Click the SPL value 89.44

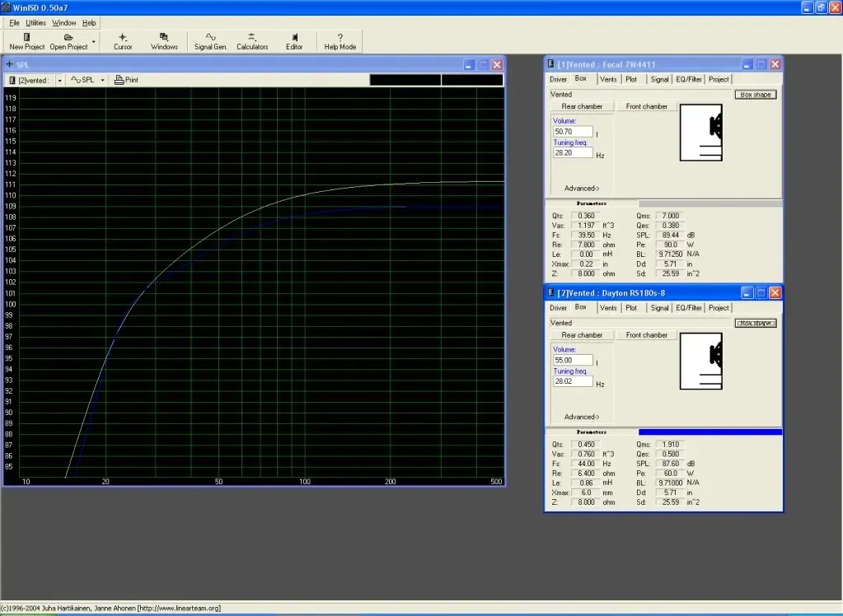tap(671, 235)
